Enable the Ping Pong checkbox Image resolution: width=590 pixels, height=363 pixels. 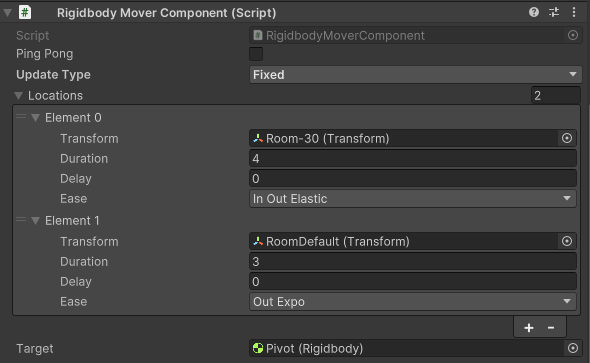tap(256, 54)
